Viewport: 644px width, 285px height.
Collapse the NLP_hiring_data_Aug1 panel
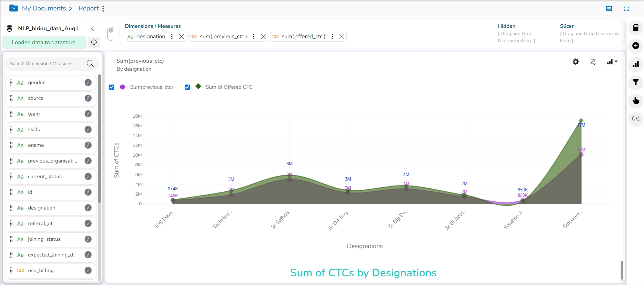(93, 28)
